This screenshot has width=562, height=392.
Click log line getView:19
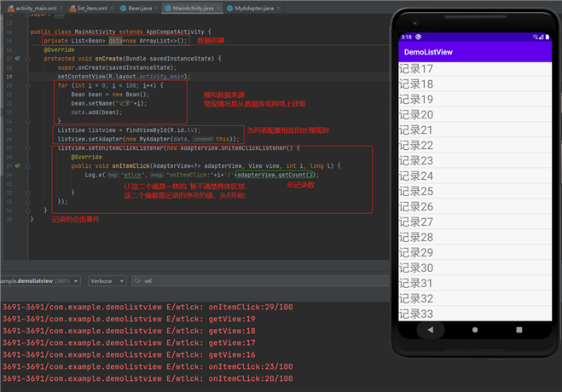(x=129, y=319)
